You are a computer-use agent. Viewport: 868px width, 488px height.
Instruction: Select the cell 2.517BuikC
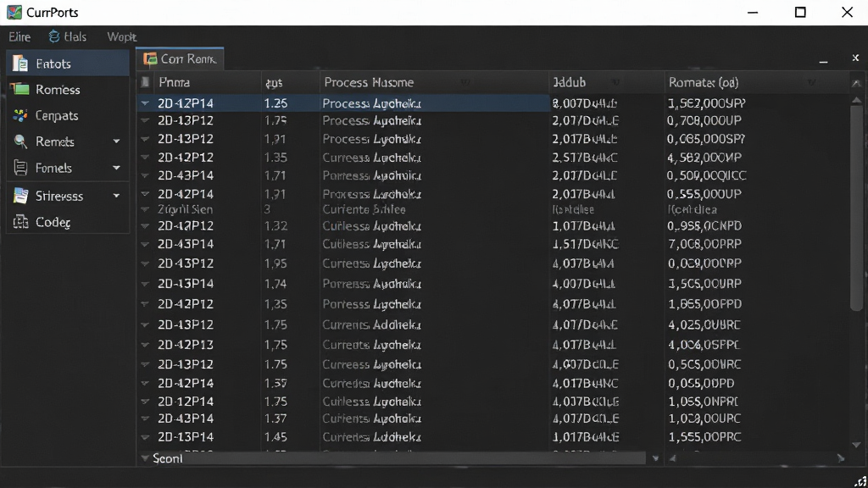click(585, 158)
